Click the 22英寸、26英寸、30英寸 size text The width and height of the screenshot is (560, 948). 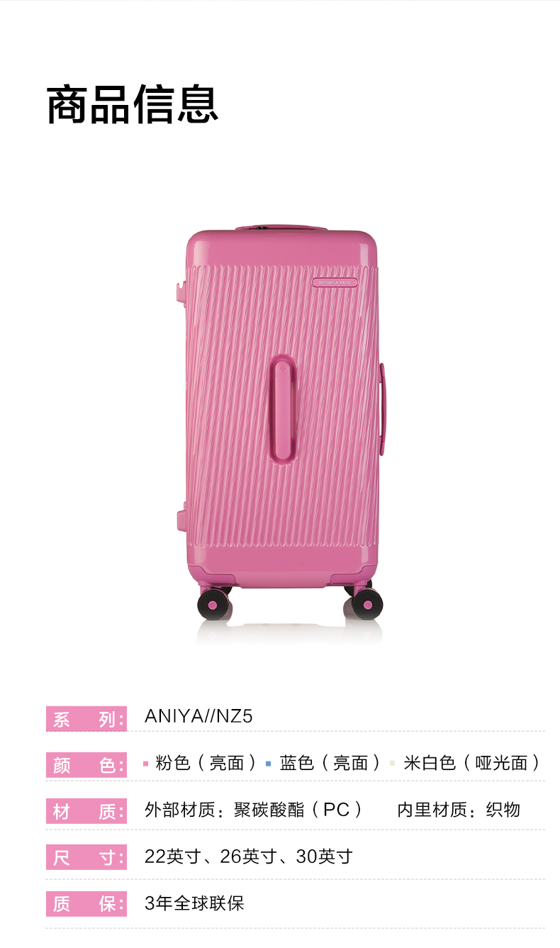coord(248,857)
